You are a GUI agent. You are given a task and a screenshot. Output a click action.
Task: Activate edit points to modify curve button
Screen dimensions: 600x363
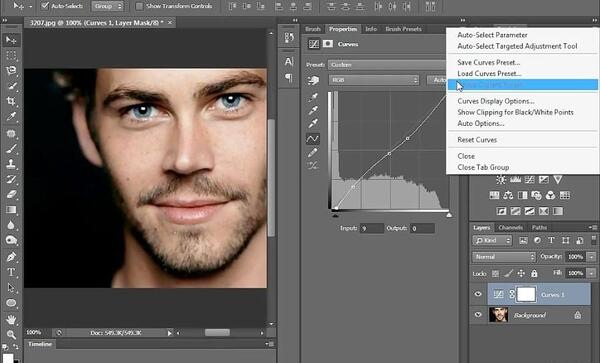[313, 138]
